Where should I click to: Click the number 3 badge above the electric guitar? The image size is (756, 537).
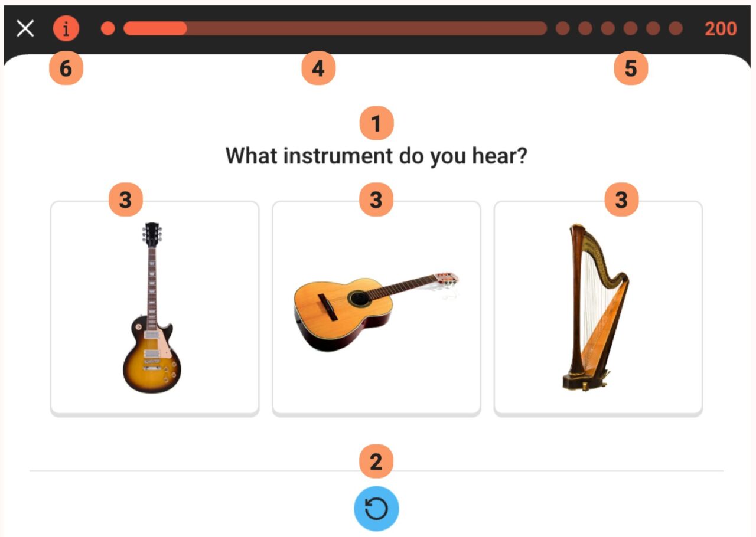125,201
